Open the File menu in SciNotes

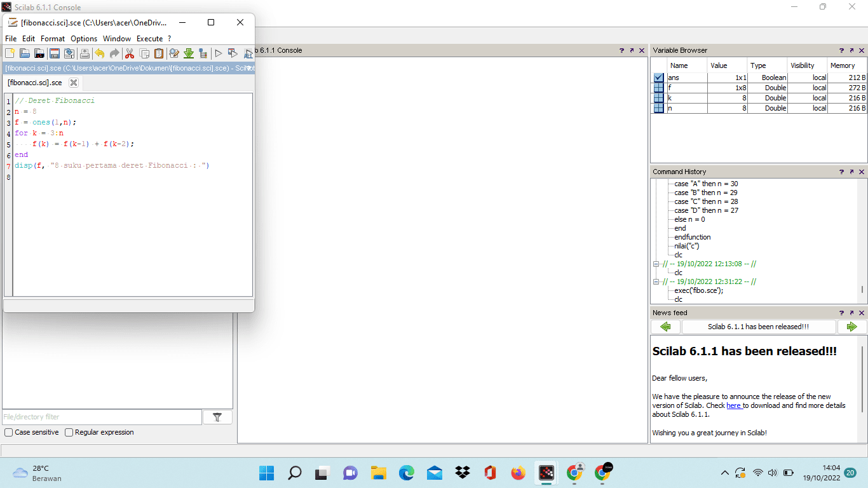[x=11, y=39]
